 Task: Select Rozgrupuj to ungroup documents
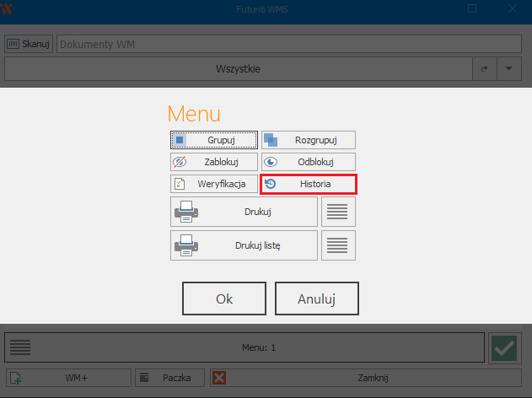[309, 140]
